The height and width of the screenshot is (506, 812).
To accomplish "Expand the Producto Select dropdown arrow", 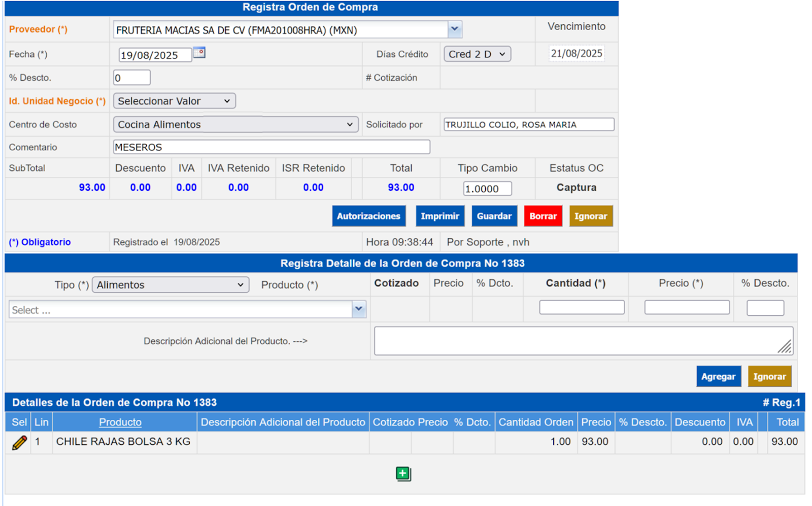I will point(359,309).
